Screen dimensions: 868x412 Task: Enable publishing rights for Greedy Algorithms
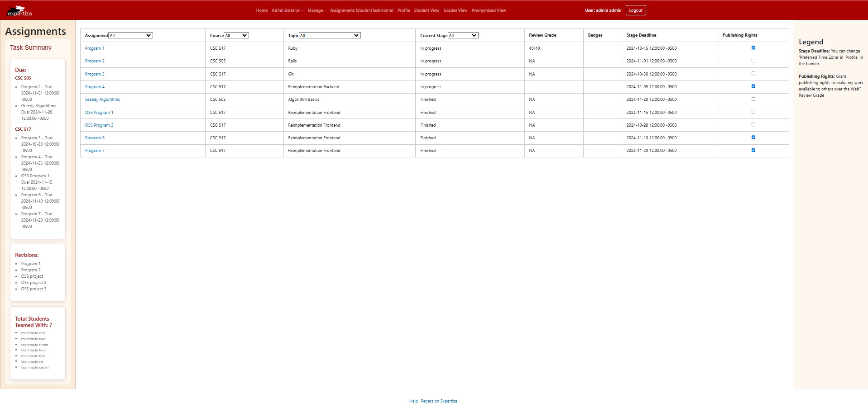point(753,99)
